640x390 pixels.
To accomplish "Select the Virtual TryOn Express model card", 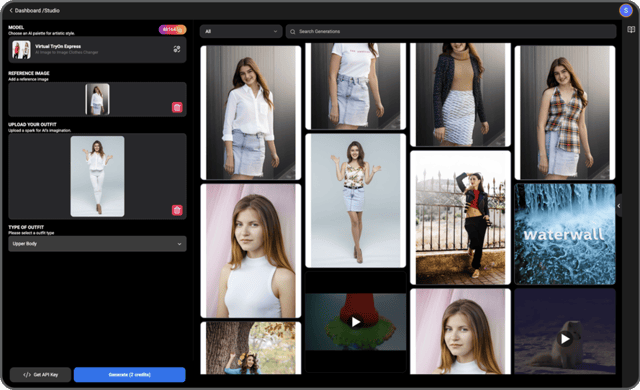I will [x=97, y=50].
